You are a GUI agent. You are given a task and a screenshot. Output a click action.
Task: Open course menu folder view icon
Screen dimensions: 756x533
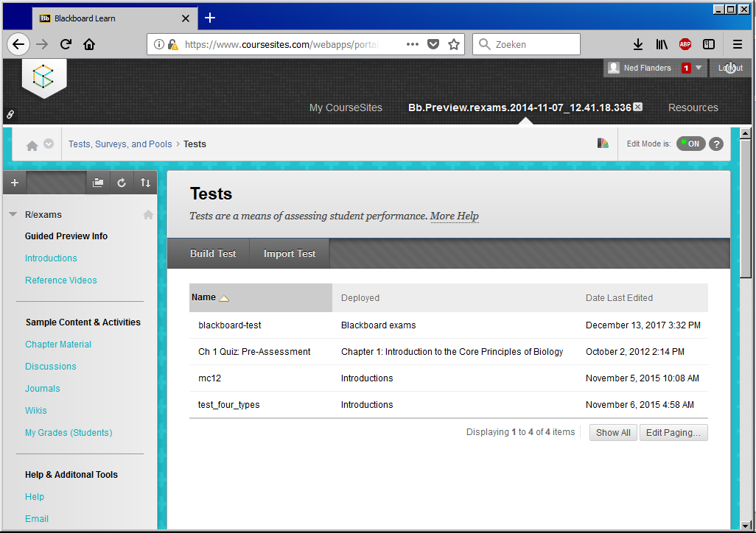pyautogui.click(x=98, y=183)
